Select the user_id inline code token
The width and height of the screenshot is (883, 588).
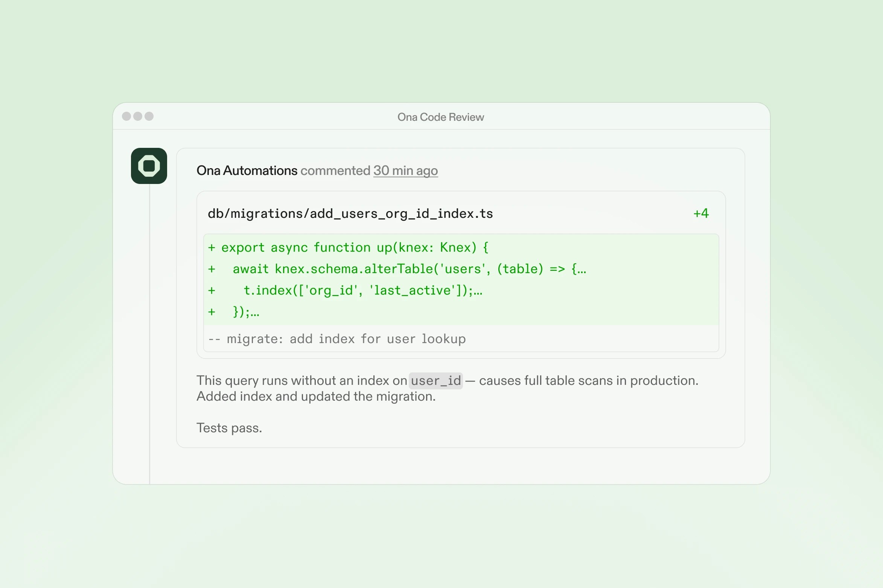click(x=435, y=380)
